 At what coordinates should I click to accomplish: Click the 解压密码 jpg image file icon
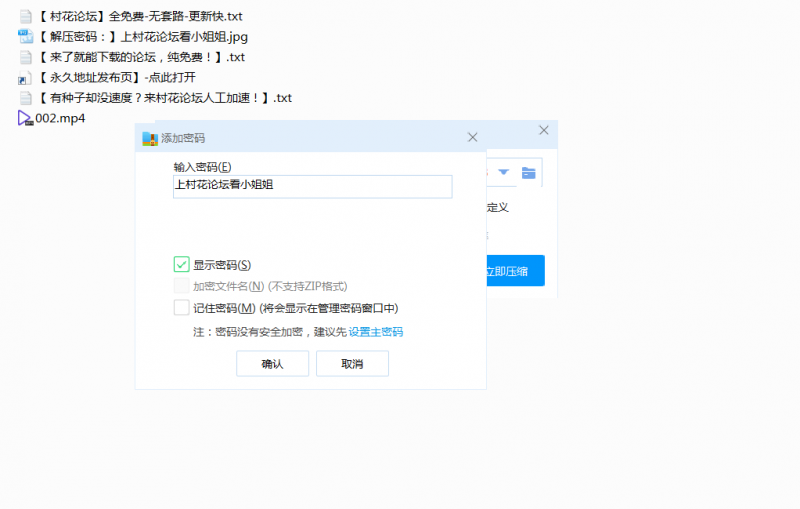click(x=26, y=37)
